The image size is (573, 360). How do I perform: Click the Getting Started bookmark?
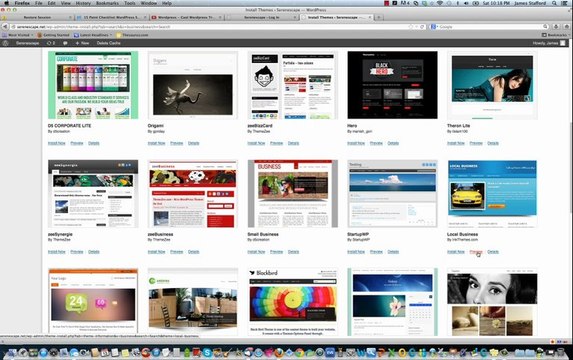tap(54, 35)
